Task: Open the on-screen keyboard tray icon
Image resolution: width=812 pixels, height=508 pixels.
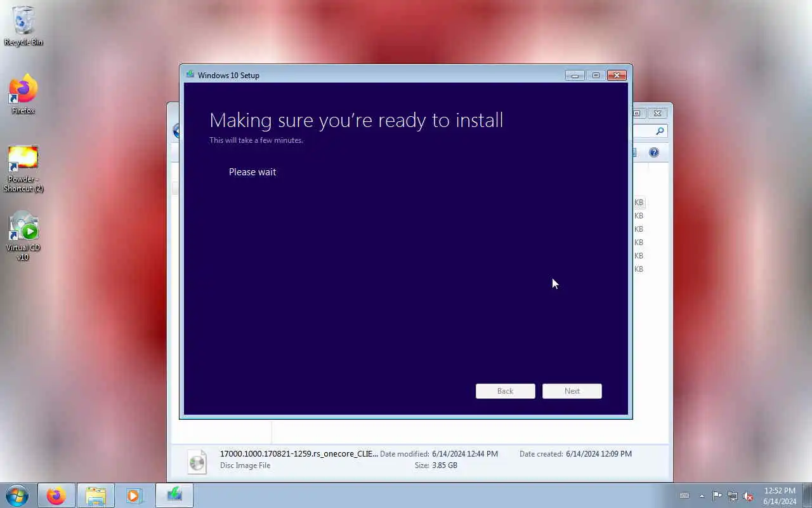Action: [x=684, y=495]
